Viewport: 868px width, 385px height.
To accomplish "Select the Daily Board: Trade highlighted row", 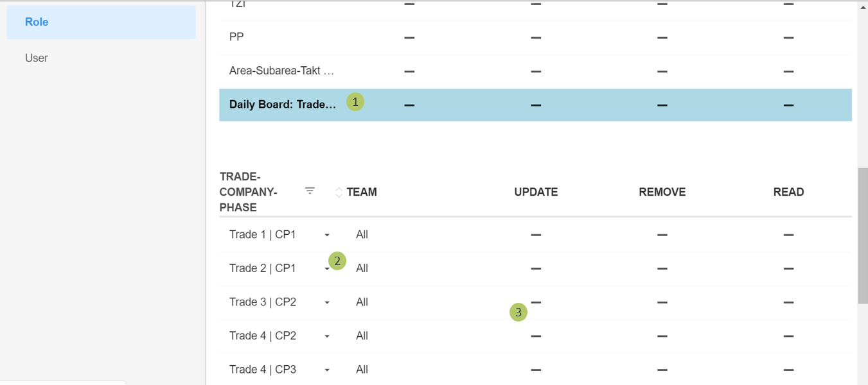I will (283, 105).
